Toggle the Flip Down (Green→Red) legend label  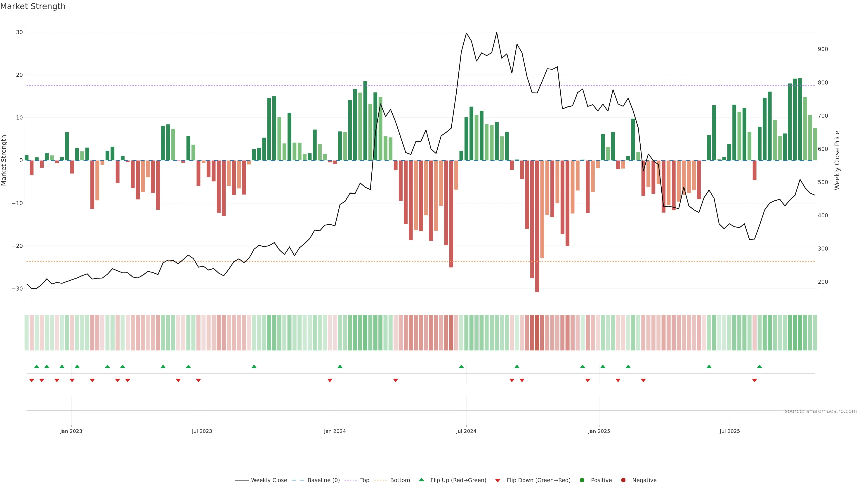coord(538,480)
